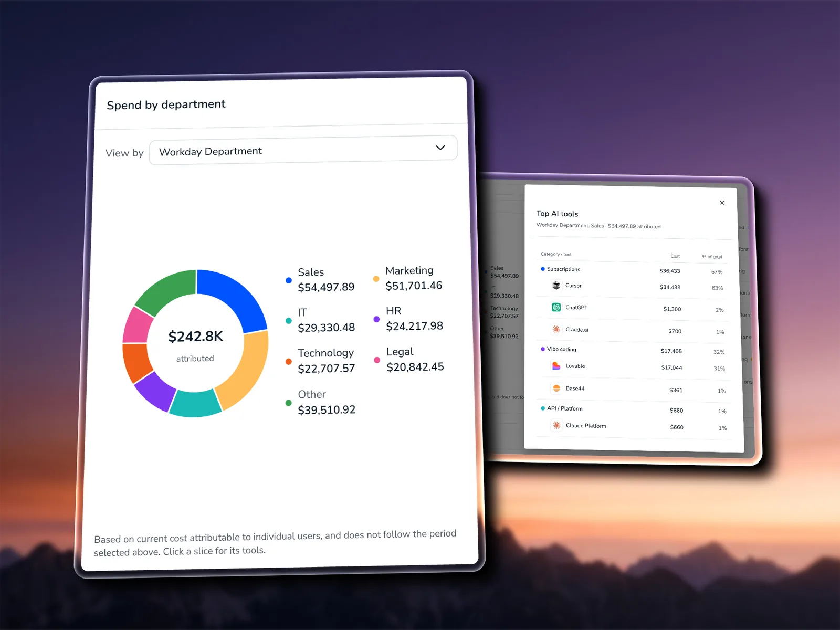Click the HR legend label
Viewport: 840px width, 630px height.
coord(394,311)
